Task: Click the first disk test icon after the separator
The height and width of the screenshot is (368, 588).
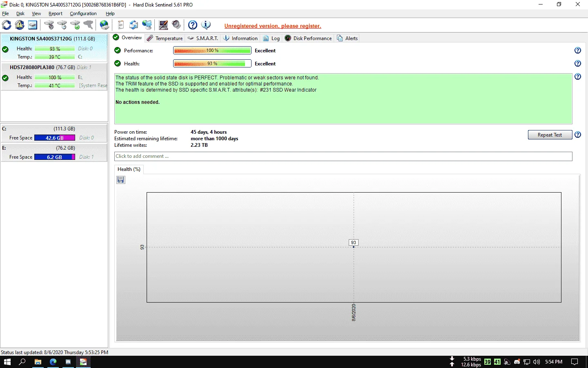Action: coord(49,25)
